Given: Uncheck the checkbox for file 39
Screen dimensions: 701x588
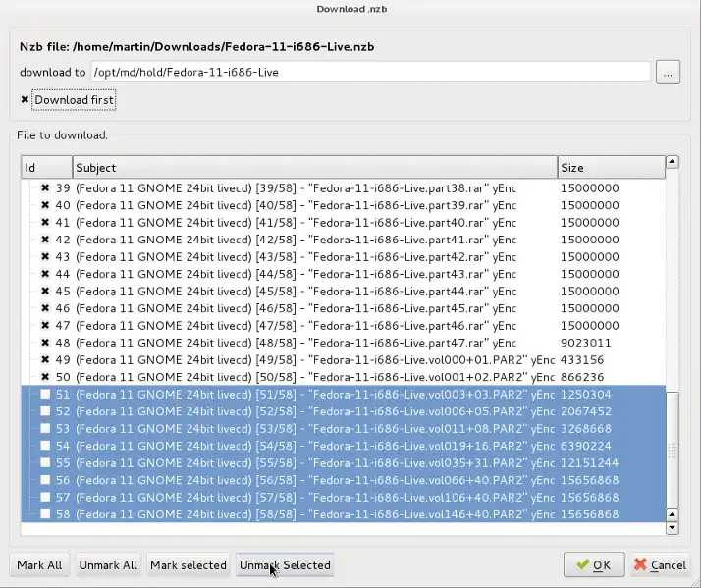Looking at the screenshot, I should point(45,188).
